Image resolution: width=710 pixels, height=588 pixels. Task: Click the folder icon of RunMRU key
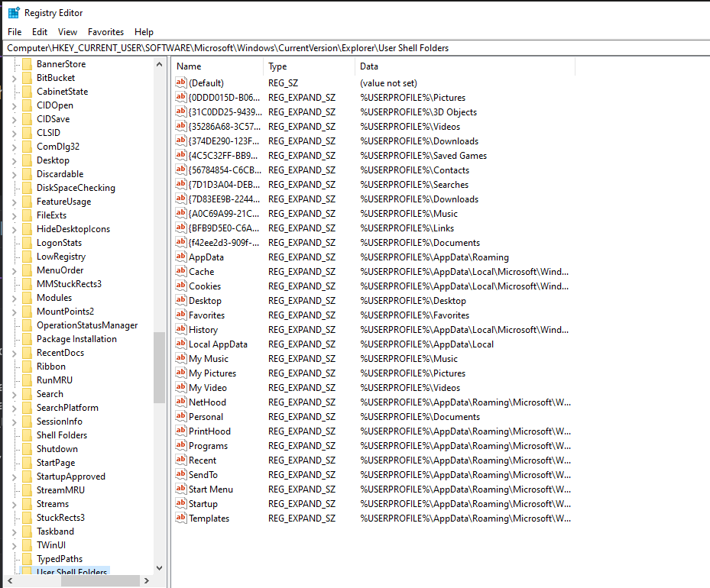(28, 380)
